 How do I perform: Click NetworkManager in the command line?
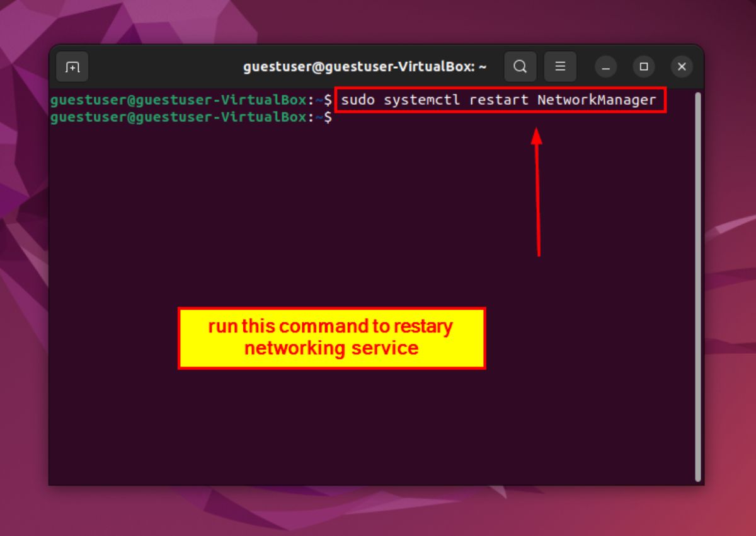coord(597,100)
